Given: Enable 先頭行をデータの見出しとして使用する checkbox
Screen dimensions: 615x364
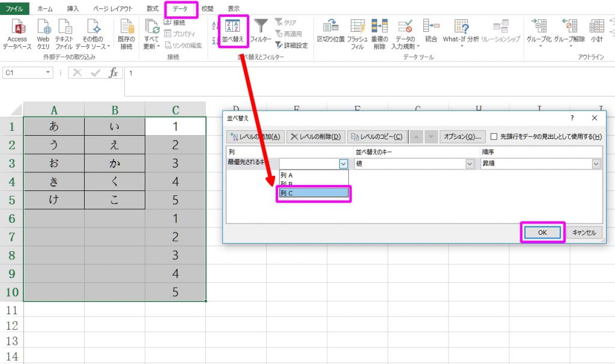Looking at the screenshot, I should [494, 136].
